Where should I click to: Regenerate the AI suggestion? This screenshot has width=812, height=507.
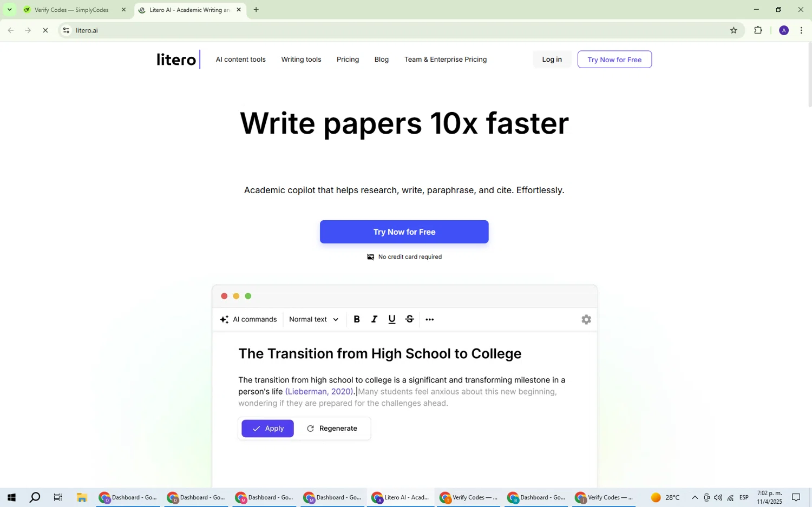point(332,429)
